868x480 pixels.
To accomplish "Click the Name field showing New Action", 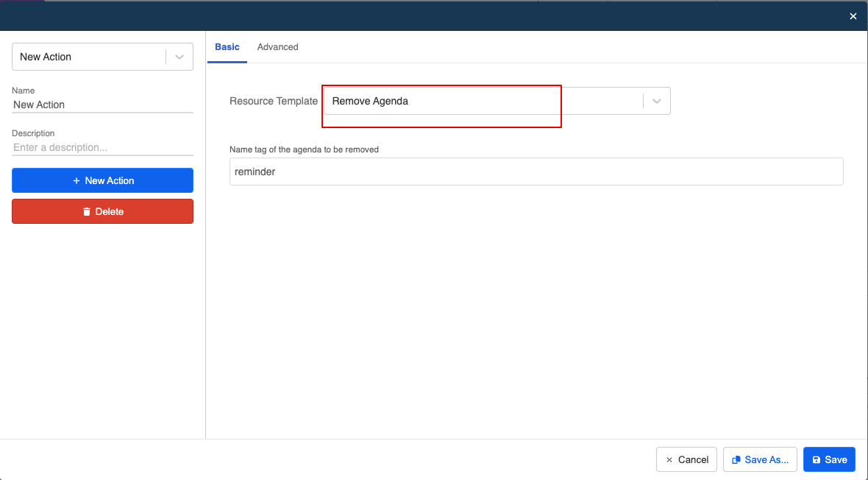I will (102, 105).
